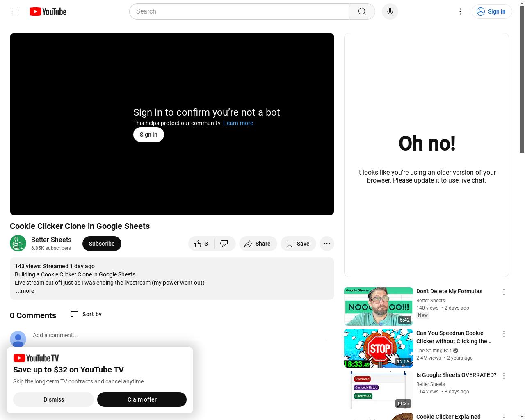
Task: Open the hamburger guide menu
Action: 15,11
